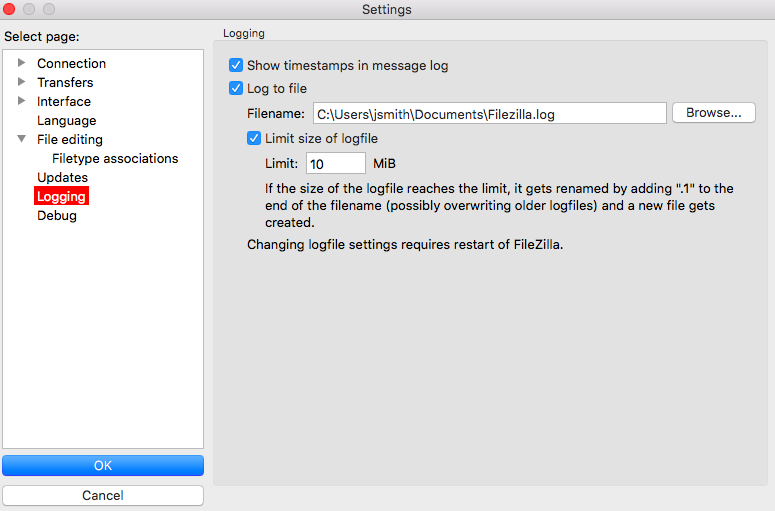Uncheck the Log to file checkbox

(236, 88)
